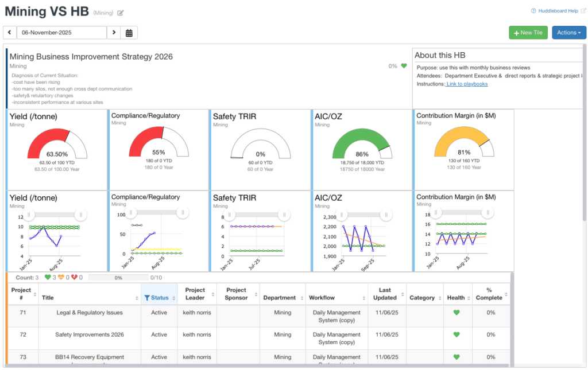The width and height of the screenshot is (588, 370).
Task: Sort by the Last Updated column header
Action: 385,294
